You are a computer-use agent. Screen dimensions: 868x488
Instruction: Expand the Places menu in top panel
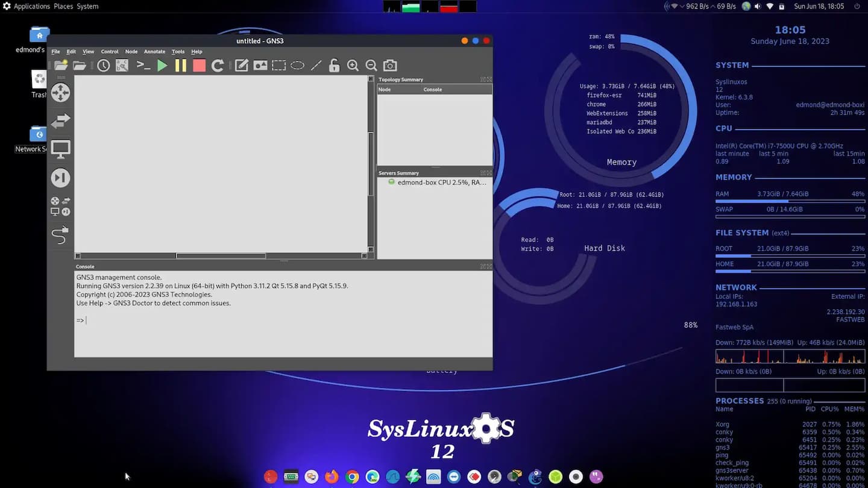click(63, 6)
